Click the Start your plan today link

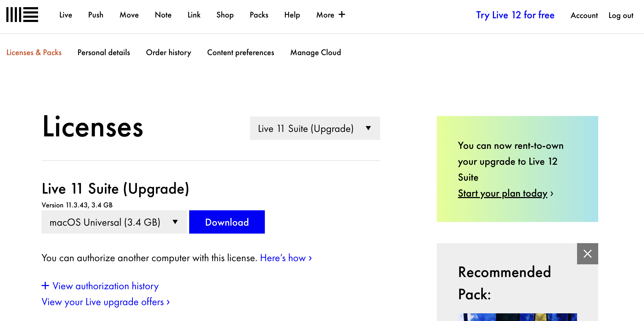(x=502, y=193)
